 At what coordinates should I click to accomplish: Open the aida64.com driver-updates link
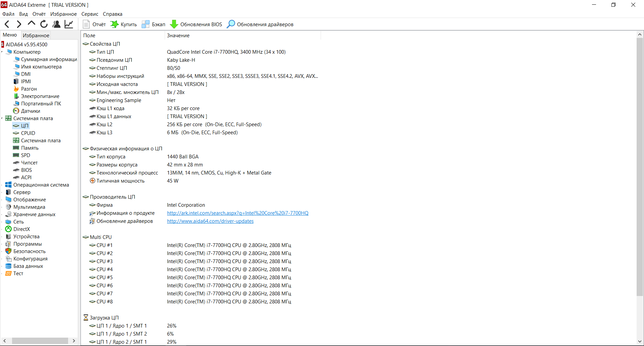[210, 221]
